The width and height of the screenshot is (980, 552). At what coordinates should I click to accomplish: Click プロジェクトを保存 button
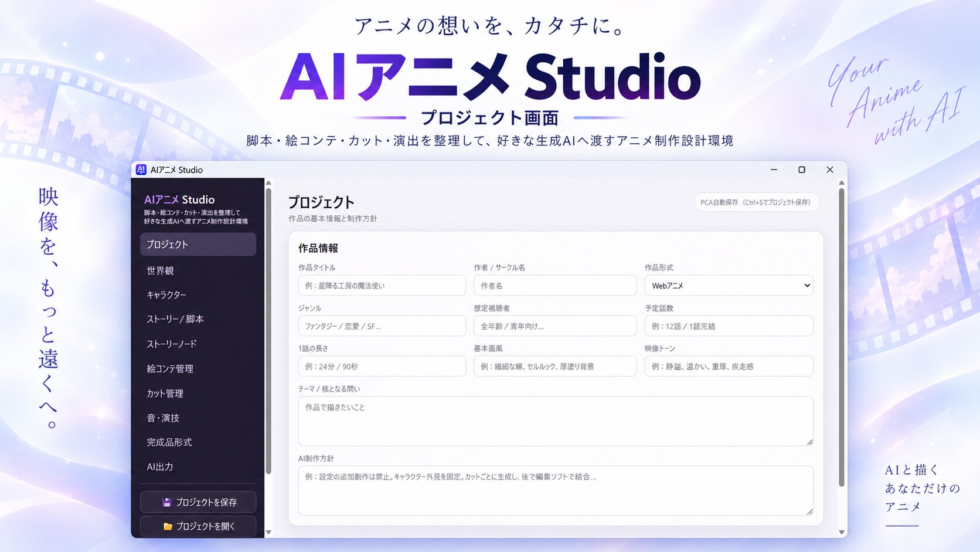pyautogui.click(x=198, y=502)
